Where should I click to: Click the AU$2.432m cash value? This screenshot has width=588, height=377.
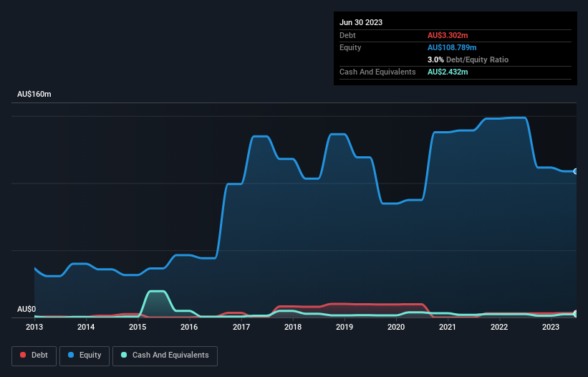pyautogui.click(x=448, y=72)
